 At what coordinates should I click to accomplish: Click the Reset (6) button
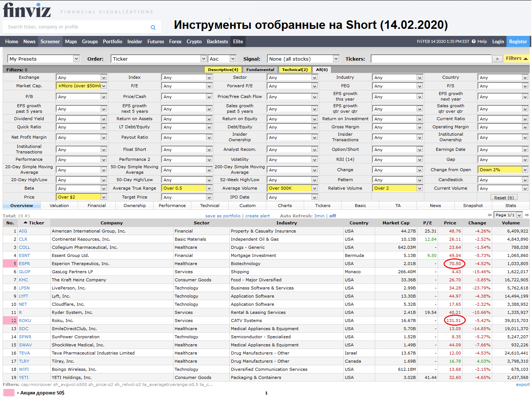(x=504, y=197)
